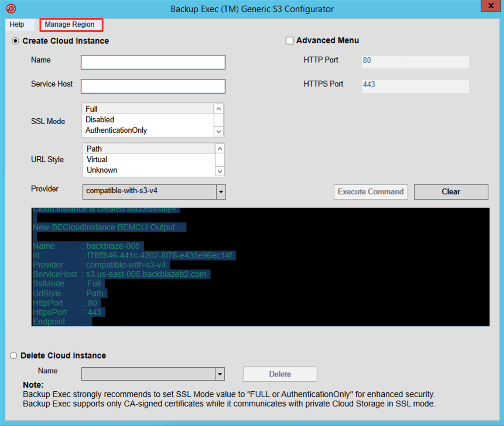Click SSL Mode list scroll down arrow
This screenshot has width=504, height=426.
point(218,131)
